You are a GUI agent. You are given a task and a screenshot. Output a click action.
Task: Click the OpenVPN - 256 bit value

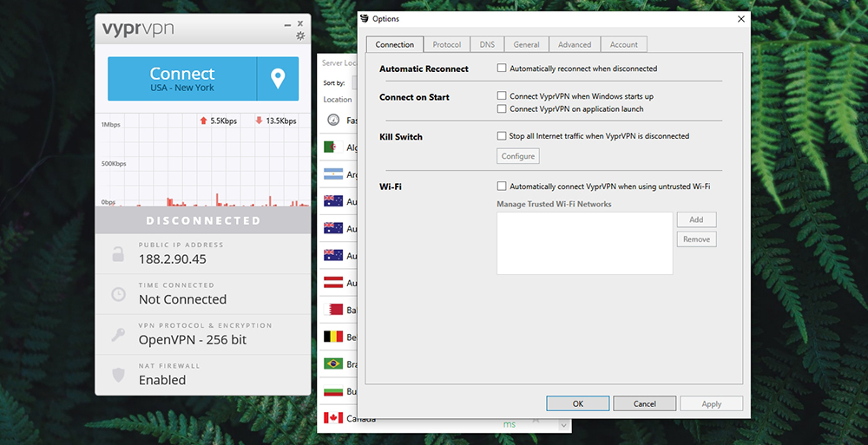[x=193, y=340]
